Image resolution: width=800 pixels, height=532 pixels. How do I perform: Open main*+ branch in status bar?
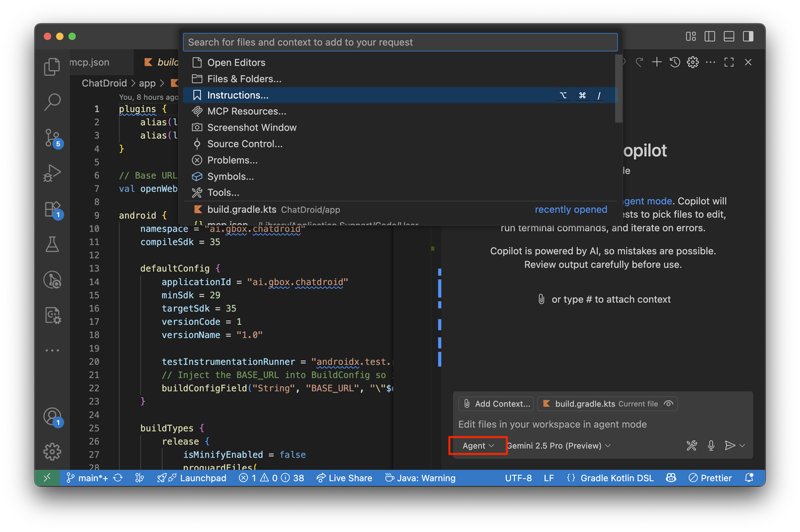coord(87,478)
